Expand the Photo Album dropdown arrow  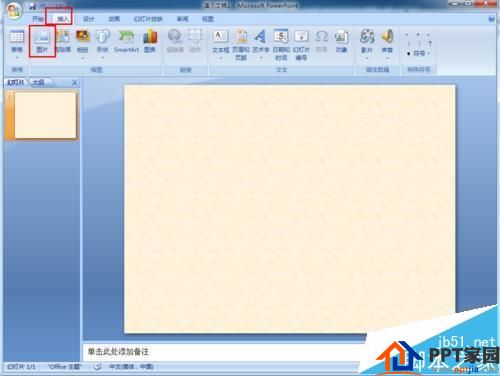pos(82,58)
